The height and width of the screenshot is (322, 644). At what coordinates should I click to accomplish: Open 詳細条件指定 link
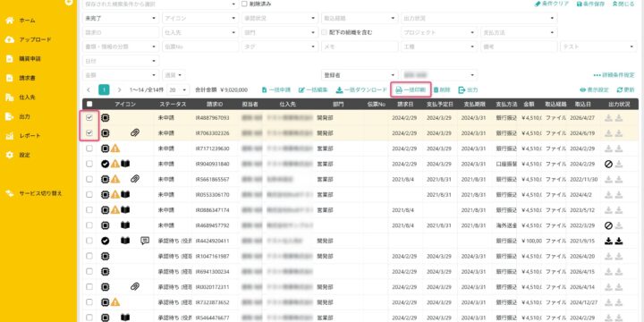[614, 75]
